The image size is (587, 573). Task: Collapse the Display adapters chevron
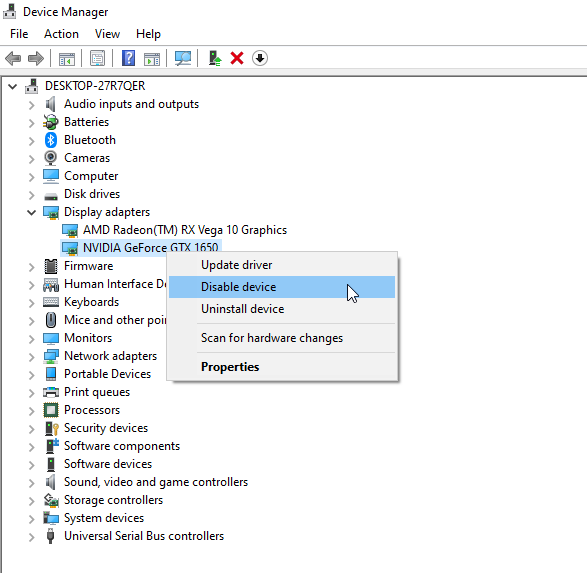point(31,213)
